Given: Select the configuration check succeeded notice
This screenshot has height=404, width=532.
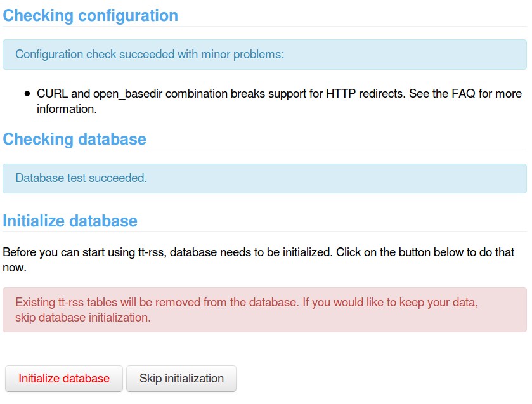Looking at the screenshot, I should (264, 55).
